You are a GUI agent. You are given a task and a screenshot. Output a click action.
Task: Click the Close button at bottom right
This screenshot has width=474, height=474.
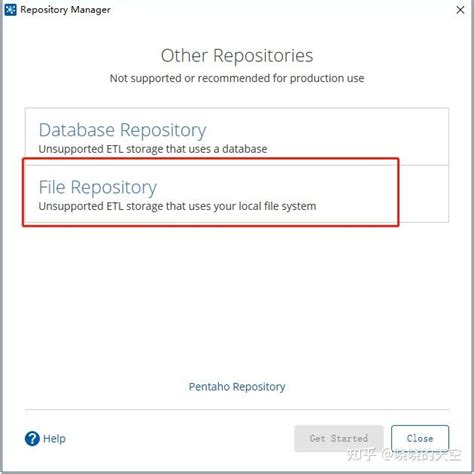(x=420, y=438)
